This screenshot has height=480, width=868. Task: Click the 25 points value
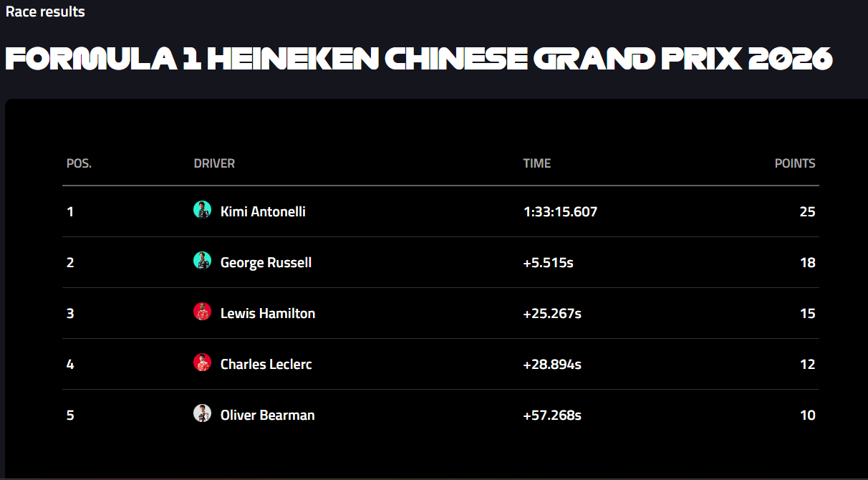807,211
